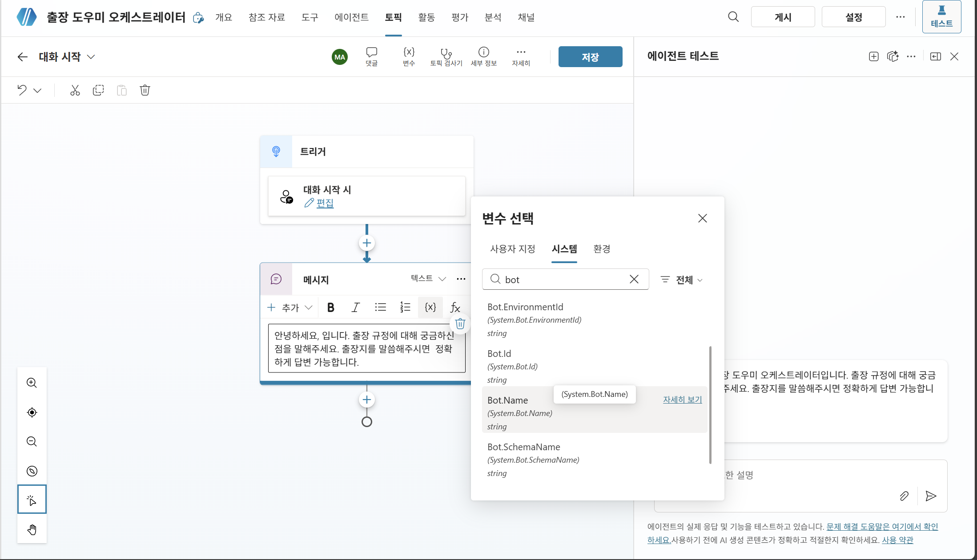Toggle bold formatting in message

[x=330, y=308]
